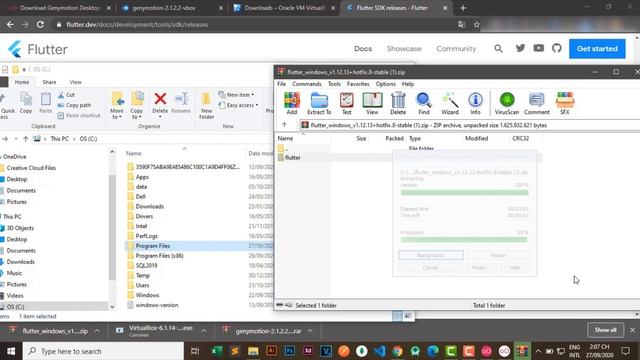Expand the Easy access dropdown

coord(238,105)
